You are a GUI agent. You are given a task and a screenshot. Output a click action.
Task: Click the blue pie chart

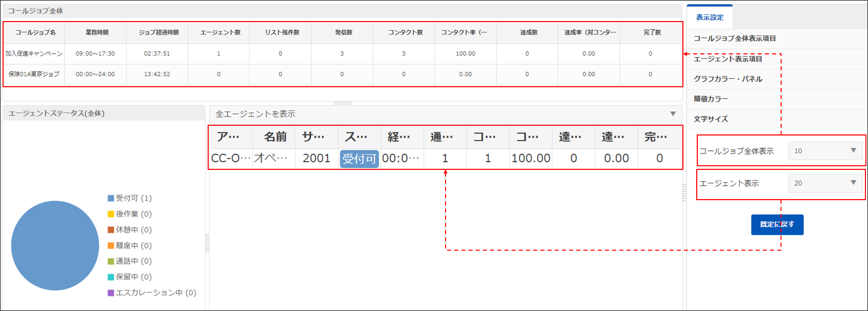click(55, 245)
